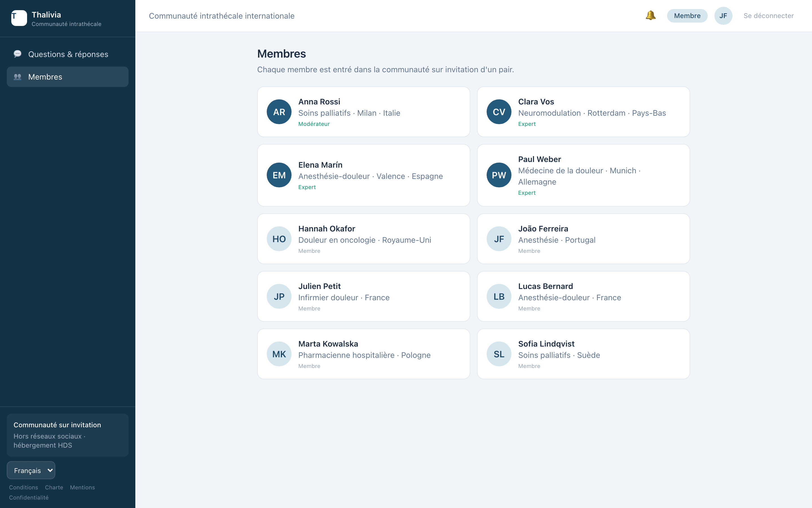The width and height of the screenshot is (812, 508).
Task: Open the Français language dropdown
Action: tap(31, 470)
